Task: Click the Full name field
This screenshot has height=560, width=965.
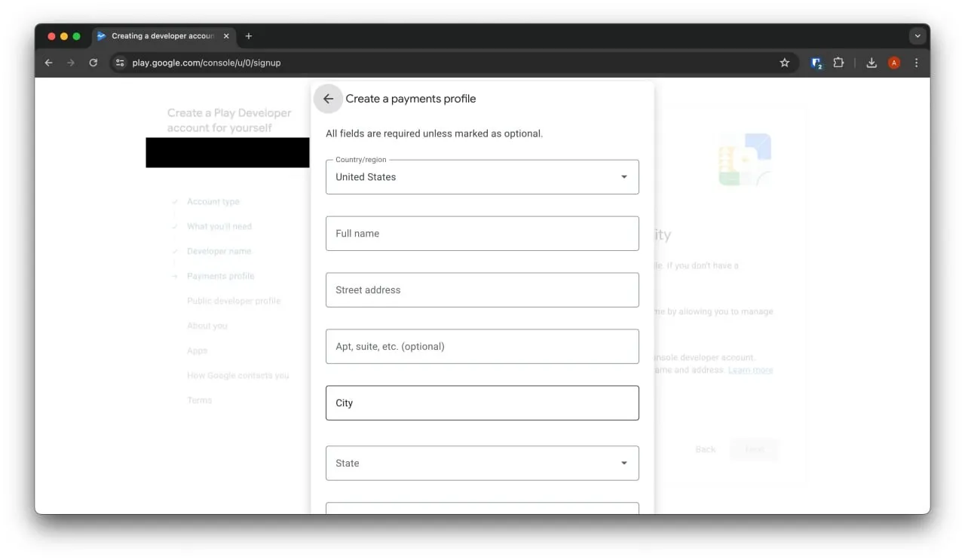Action: point(482,234)
